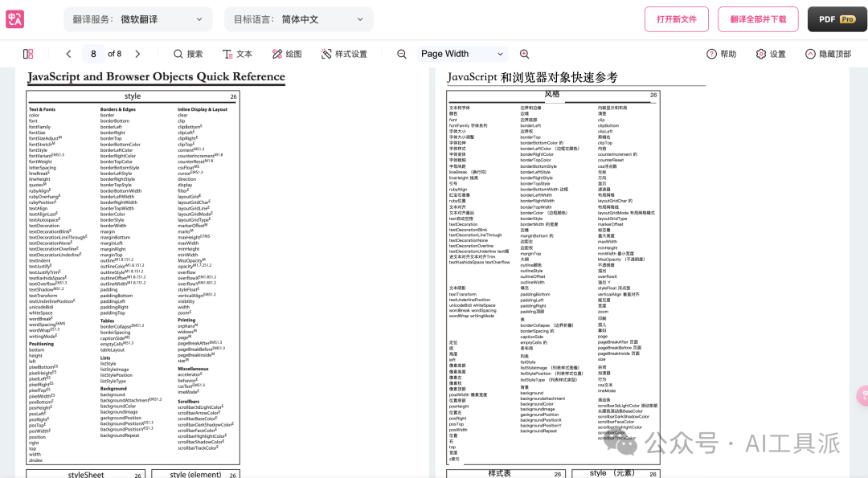Click the 'styleSheet' box heading at the bottom left
The image size is (868, 478).
click(x=86, y=475)
